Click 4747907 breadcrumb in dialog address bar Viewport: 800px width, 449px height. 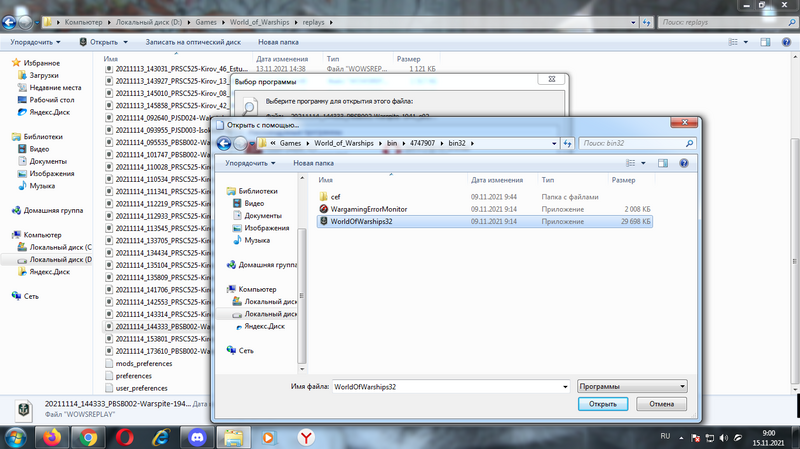(x=422, y=143)
